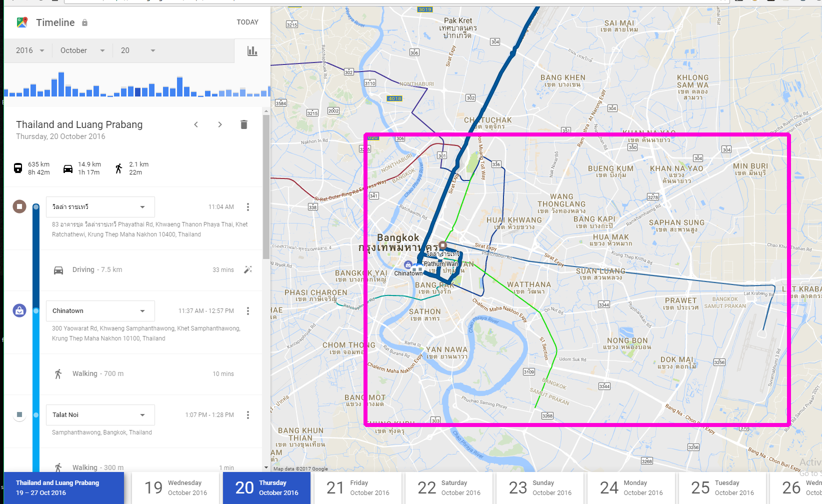Click the Walking - 300 m segment
The width and height of the screenshot is (822, 504).
tap(132, 467)
